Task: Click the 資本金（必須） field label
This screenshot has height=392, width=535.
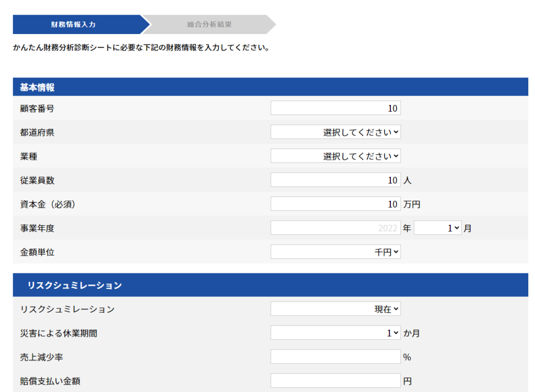Action: pyautogui.click(x=48, y=204)
